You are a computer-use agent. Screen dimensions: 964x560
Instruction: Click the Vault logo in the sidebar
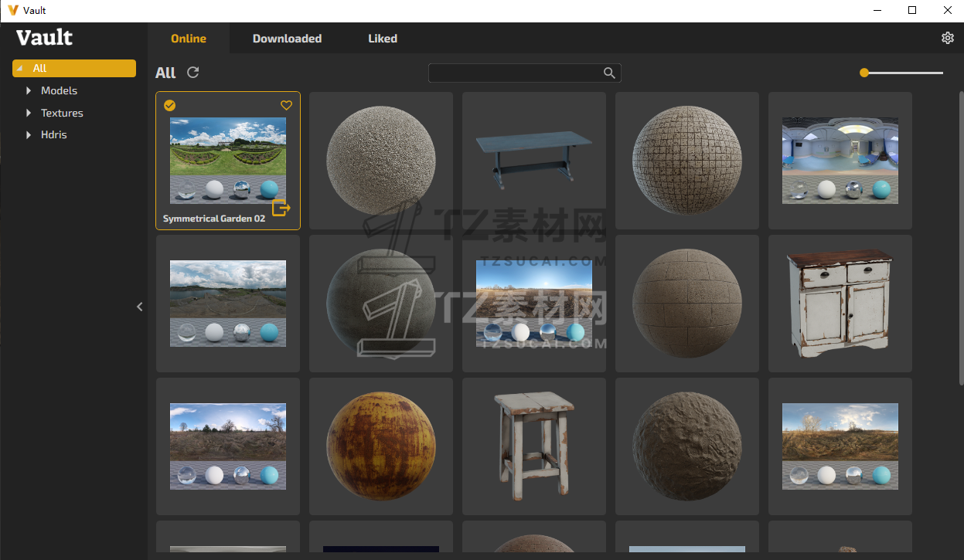click(x=44, y=38)
